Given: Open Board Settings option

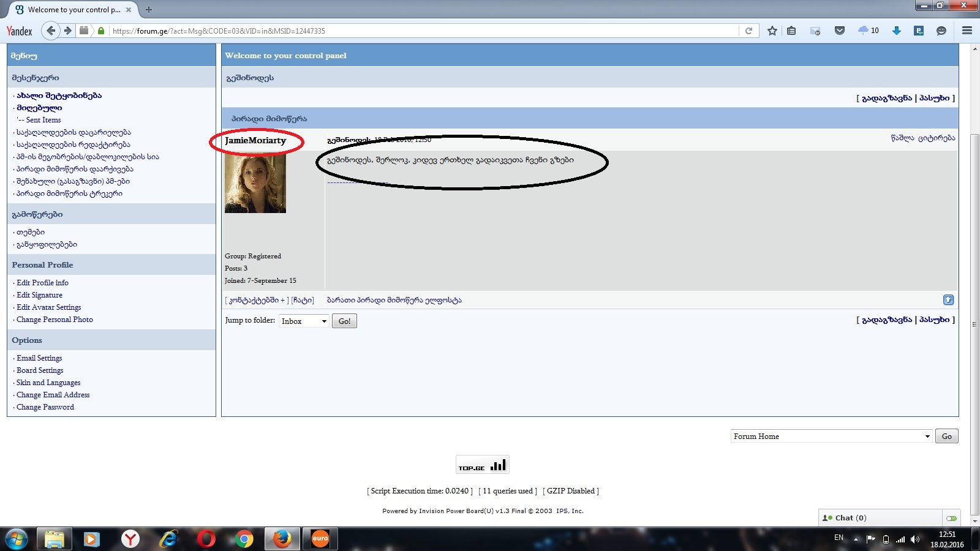Looking at the screenshot, I should pos(40,370).
